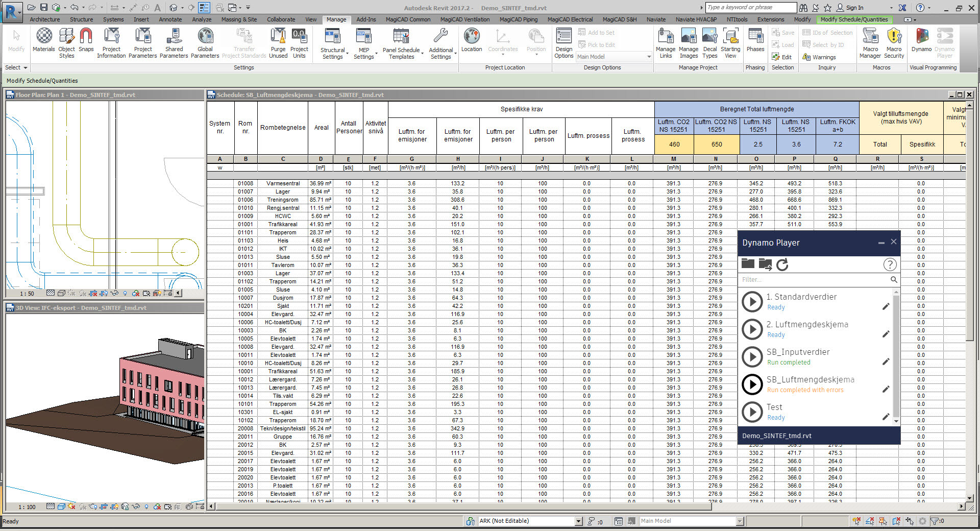Play the 1. Standardverdier script
Screen dimensions: 980x531
click(752, 302)
